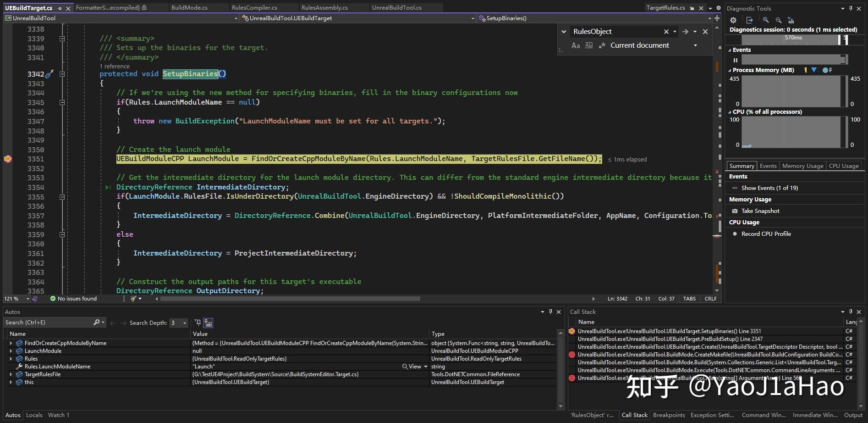Screen dimensions: 868x423
Task: Zoom out on the diagnostics timeline
Action: pos(778,20)
